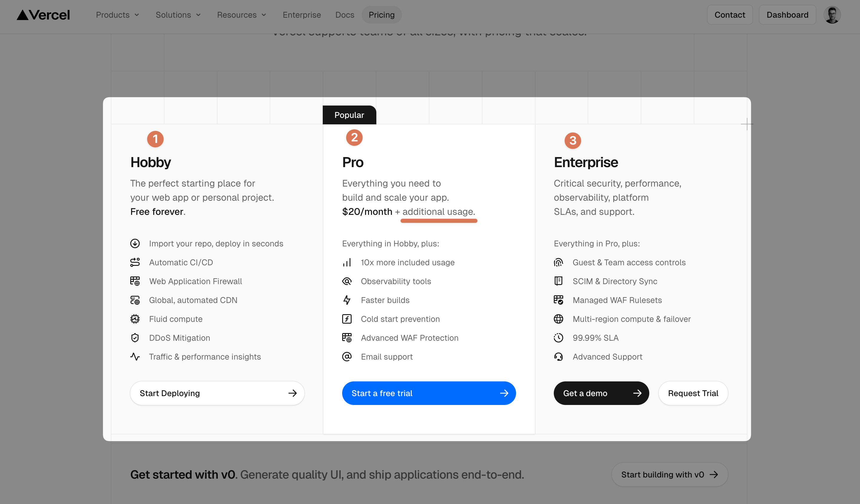
Task: Expand the Products dropdown menu
Action: 117,15
